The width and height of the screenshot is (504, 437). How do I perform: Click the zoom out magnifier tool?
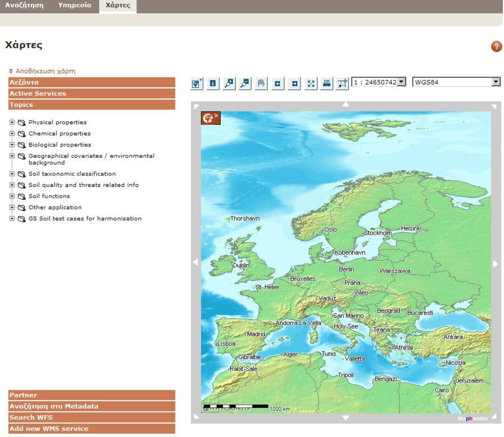(245, 84)
